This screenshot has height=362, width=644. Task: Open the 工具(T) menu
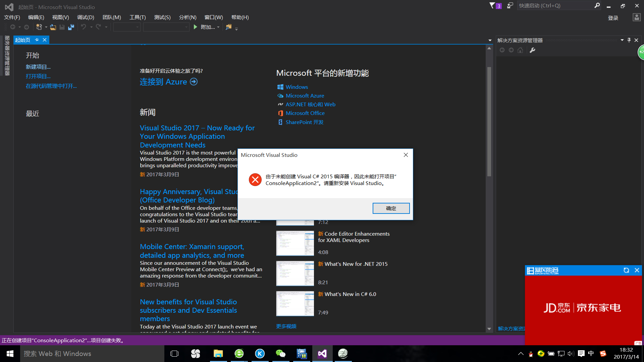[138, 17]
